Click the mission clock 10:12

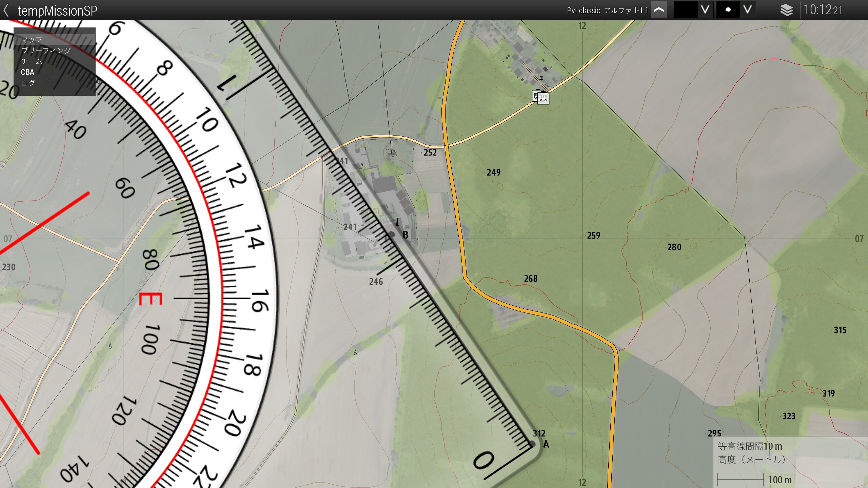tap(823, 10)
